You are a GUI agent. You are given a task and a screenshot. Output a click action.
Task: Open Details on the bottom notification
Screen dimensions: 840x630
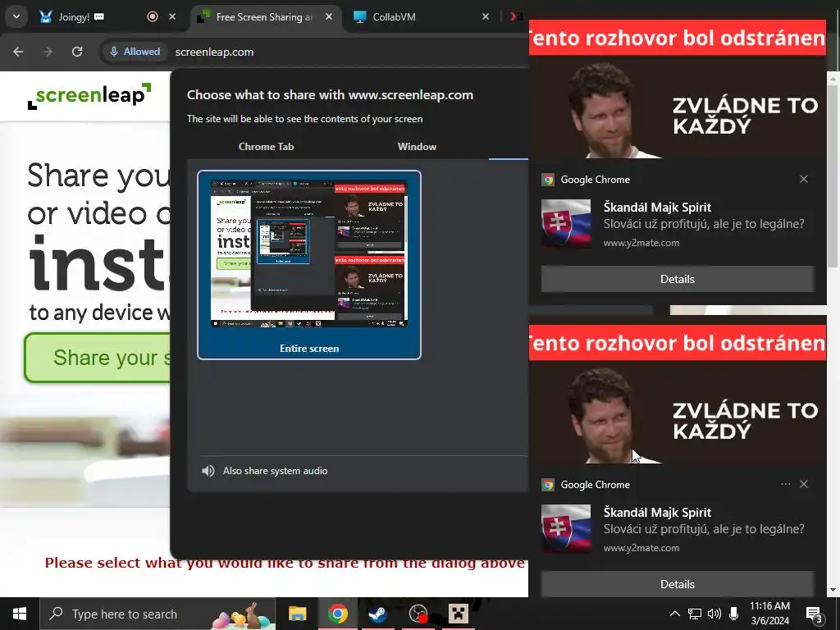click(677, 583)
